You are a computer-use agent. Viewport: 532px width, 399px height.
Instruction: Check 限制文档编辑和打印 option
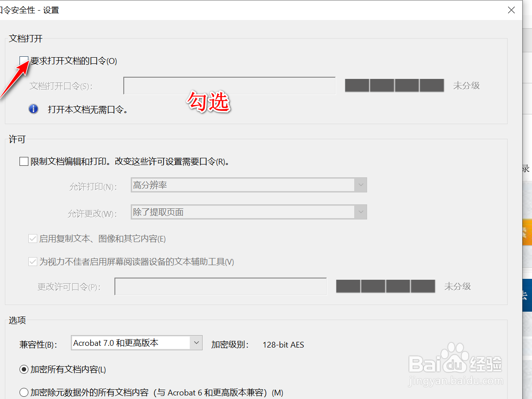point(24,161)
